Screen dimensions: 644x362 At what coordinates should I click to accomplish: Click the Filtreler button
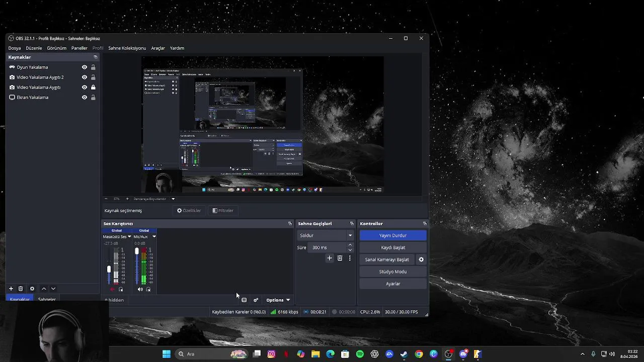[223, 211]
